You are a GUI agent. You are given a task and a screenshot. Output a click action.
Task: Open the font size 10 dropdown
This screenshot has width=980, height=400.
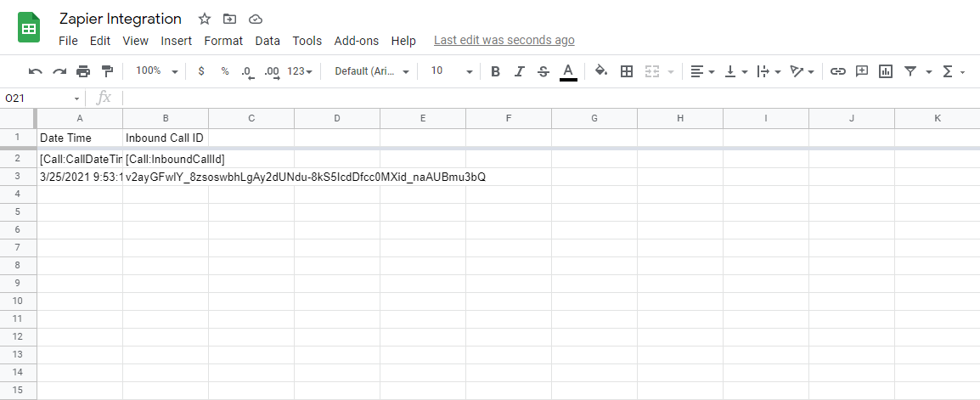pyautogui.click(x=452, y=71)
